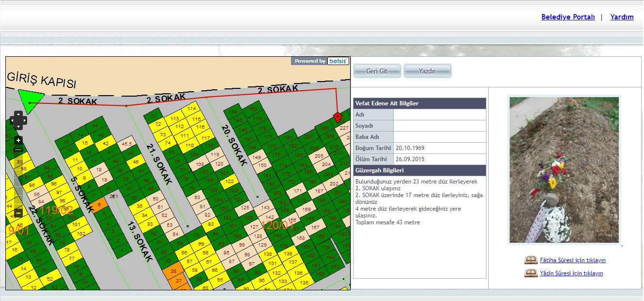644x301 pixels.
Task: Select plot 143 on the map
Action: coord(265,208)
